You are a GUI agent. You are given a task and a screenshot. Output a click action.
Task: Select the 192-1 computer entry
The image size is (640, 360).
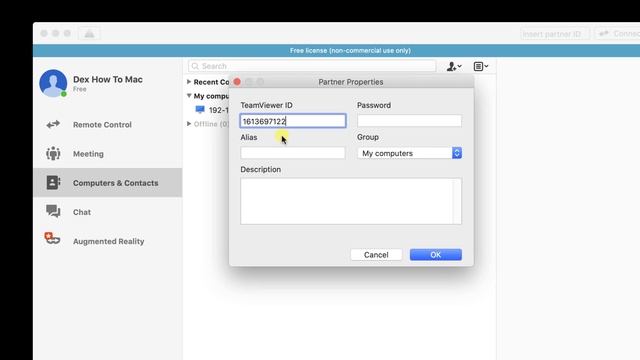[212, 110]
